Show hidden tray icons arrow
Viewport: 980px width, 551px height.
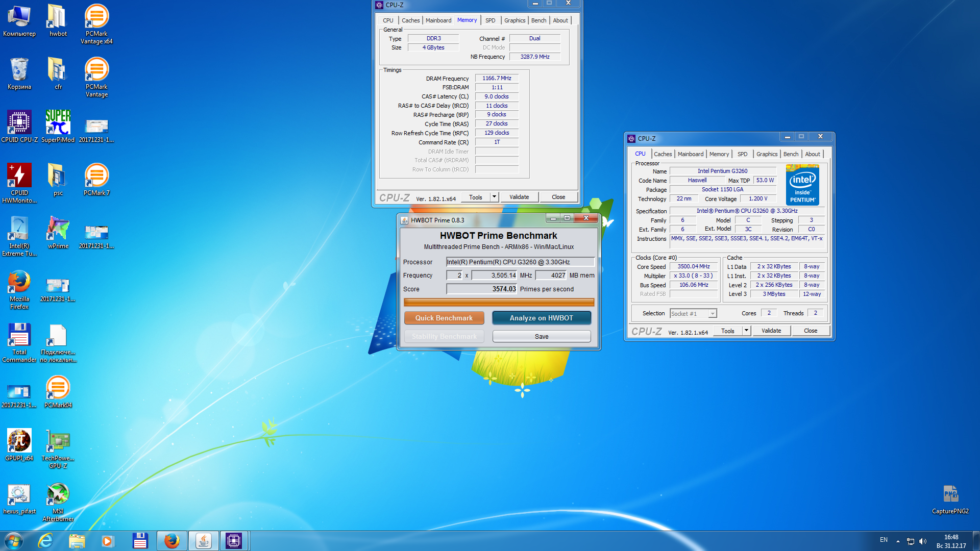click(x=898, y=541)
